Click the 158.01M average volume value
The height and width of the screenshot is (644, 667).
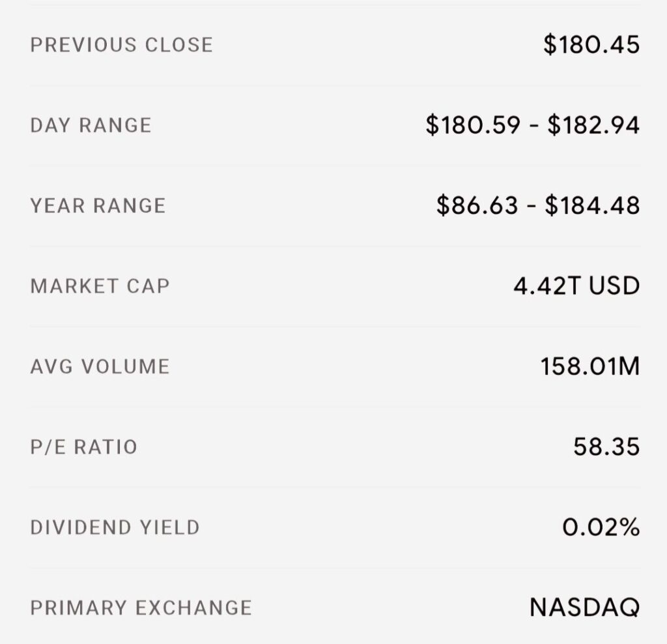(x=590, y=366)
